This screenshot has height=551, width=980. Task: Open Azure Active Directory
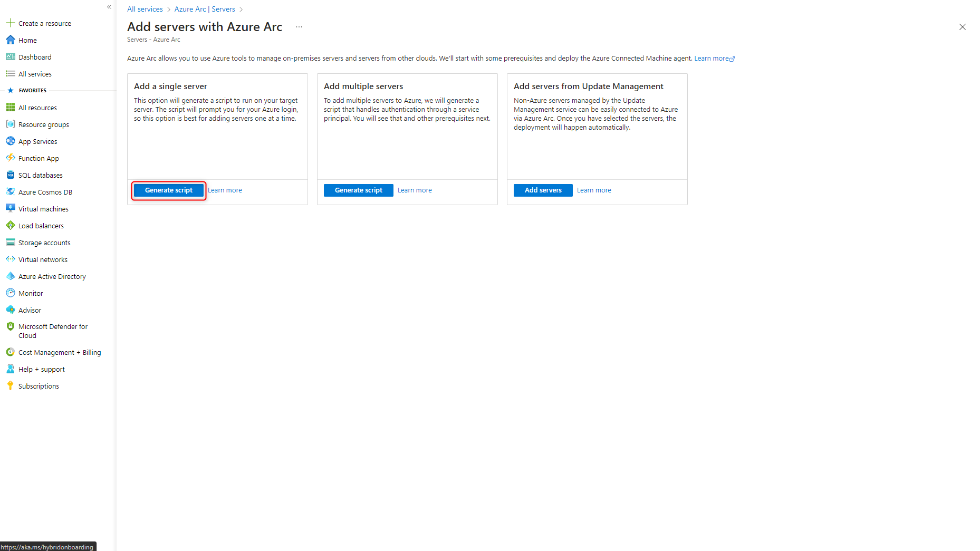pyautogui.click(x=52, y=276)
